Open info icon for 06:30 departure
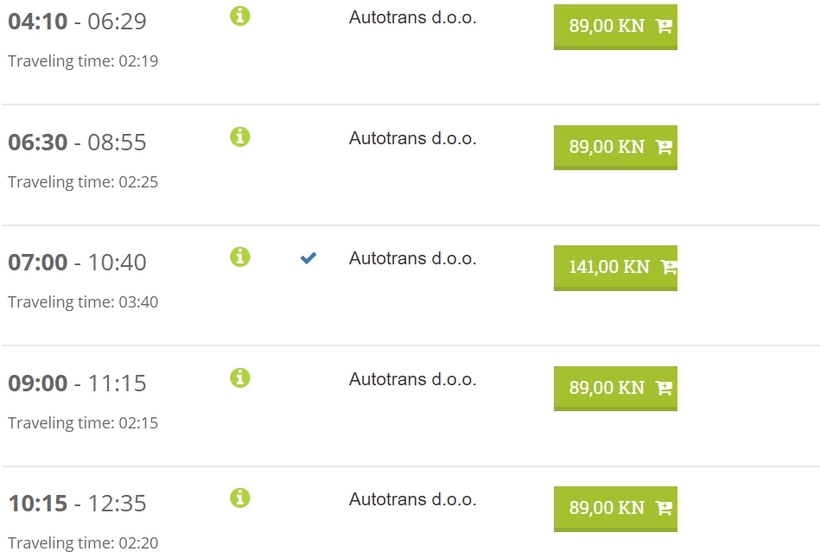 240,136
